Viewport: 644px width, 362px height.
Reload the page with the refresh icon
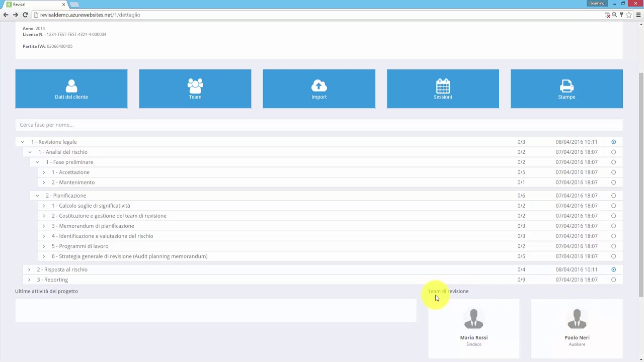(25, 15)
